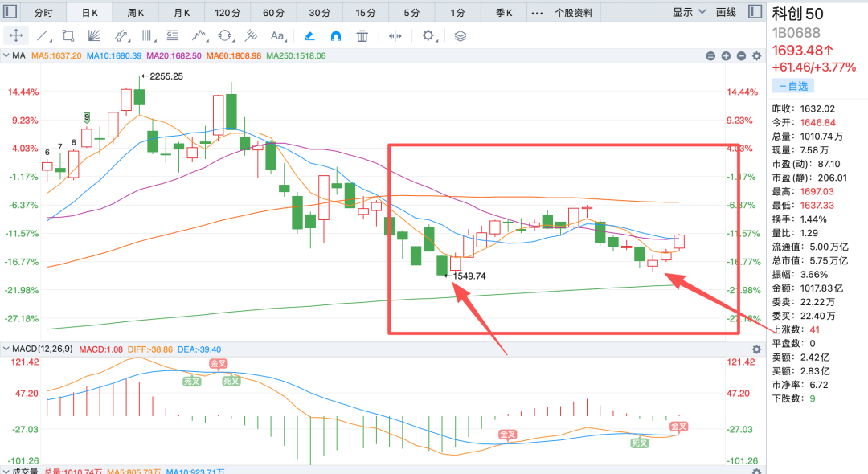
Task: Open the 个股资料 stock info tab
Action: 574,13
